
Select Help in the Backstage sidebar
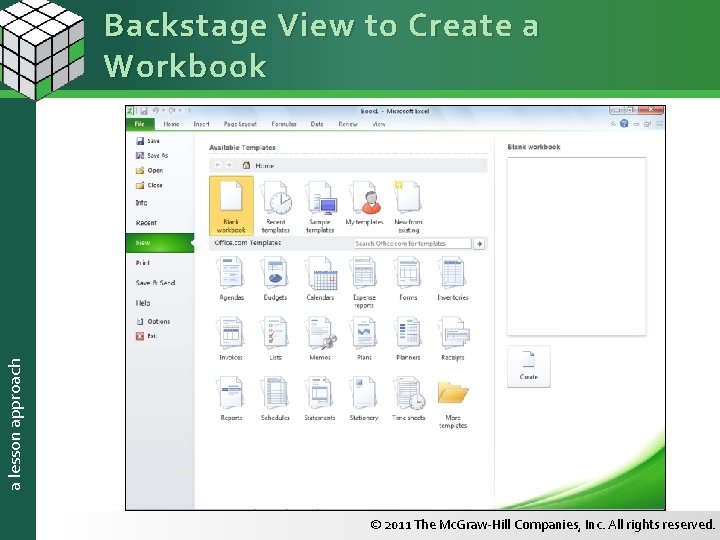click(143, 303)
